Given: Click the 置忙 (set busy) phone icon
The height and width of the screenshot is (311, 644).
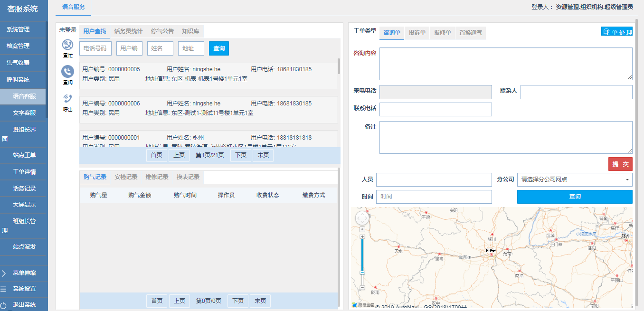Looking at the screenshot, I should click(x=67, y=45).
